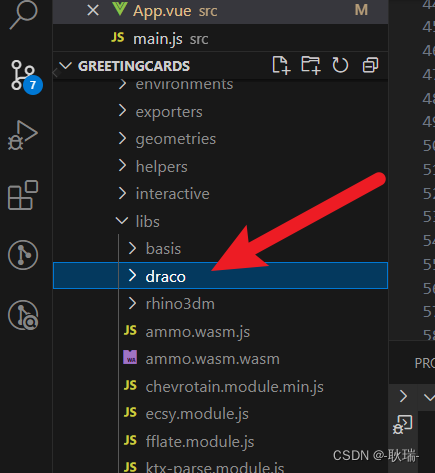
Task: Click New File icon in GREETINGCARDS header
Action: point(281,65)
